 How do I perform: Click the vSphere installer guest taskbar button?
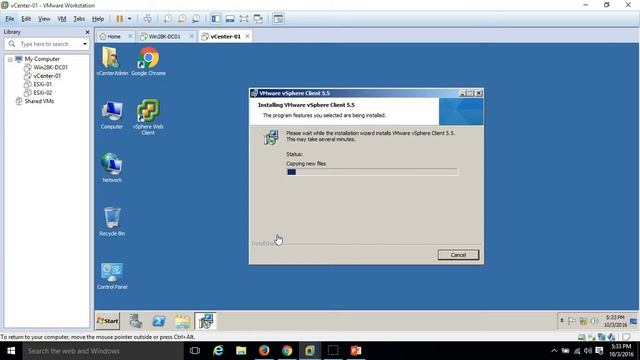click(x=205, y=321)
